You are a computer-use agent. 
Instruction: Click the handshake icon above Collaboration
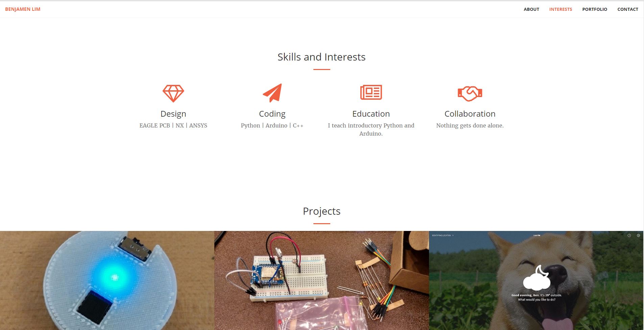coord(470,93)
